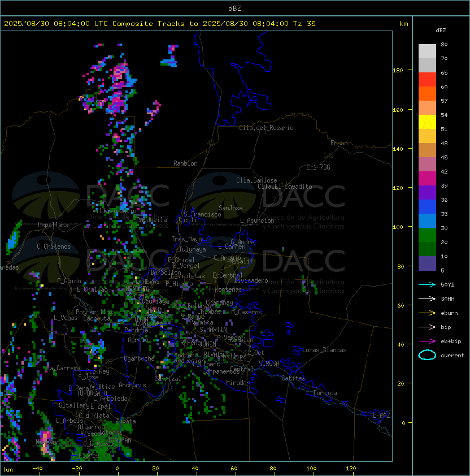The image size is (470, 476).
Task: Click the M_Caseros map label
Action: (246, 311)
